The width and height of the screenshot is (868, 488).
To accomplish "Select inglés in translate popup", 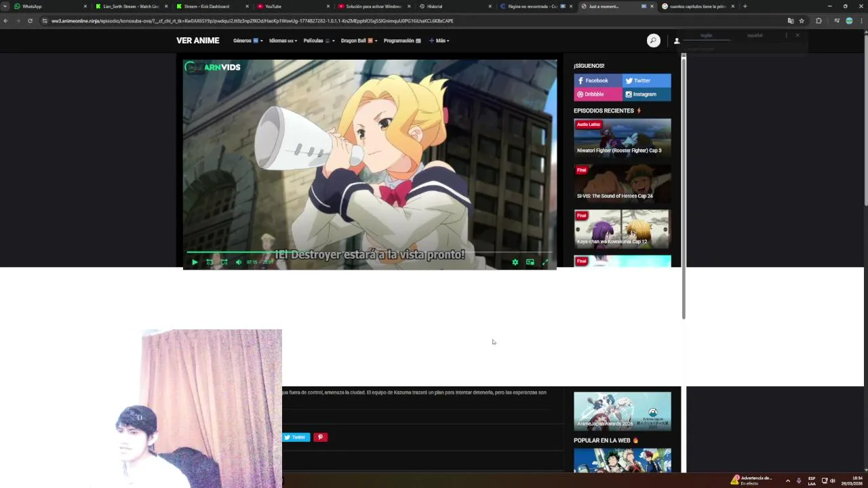I will tap(706, 35).
